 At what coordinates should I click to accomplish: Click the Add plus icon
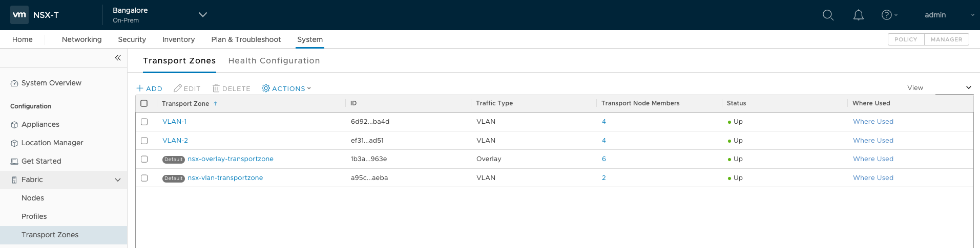(x=140, y=88)
